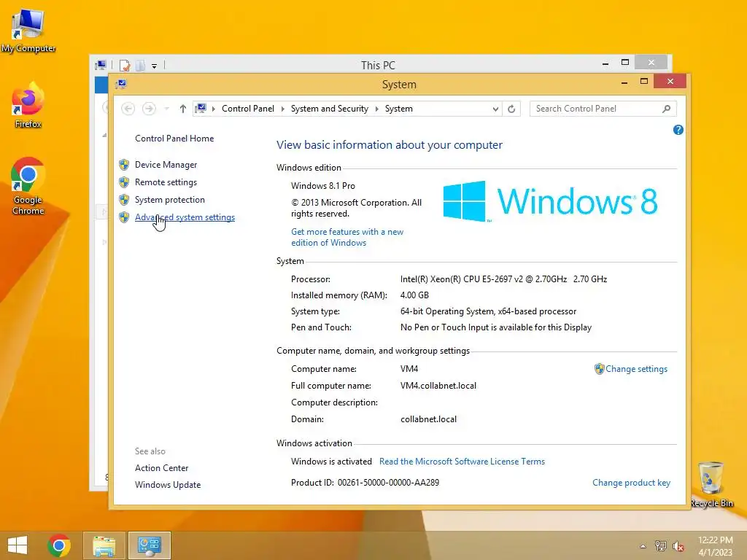Select the 4.00 GB installed memory value
747x560 pixels.
[x=414, y=295]
